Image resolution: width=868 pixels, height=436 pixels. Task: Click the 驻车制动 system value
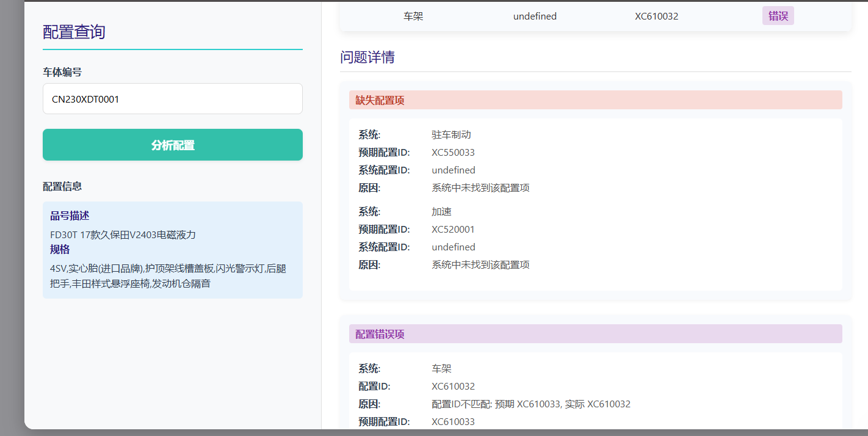pyautogui.click(x=451, y=135)
